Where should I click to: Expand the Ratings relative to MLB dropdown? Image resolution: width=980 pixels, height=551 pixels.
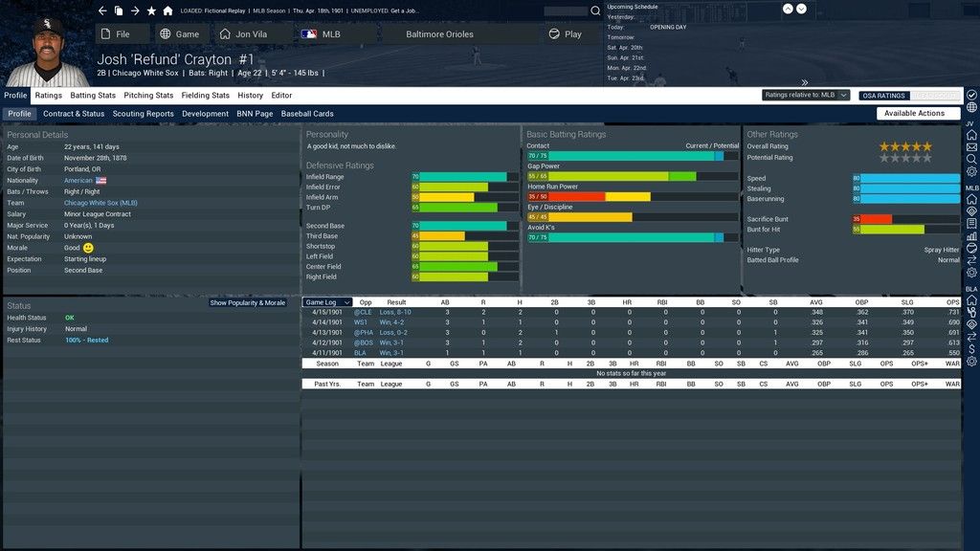[x=806, y=96]
